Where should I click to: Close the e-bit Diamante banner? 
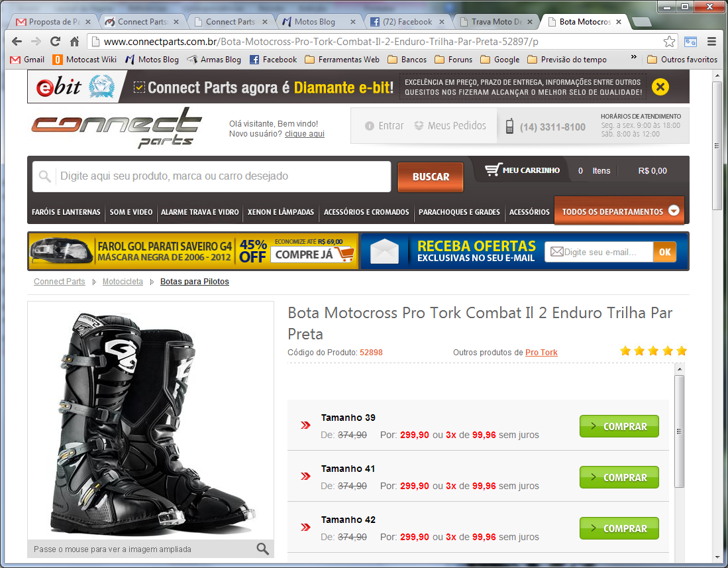pyautogui.click(x=660, y=87)
